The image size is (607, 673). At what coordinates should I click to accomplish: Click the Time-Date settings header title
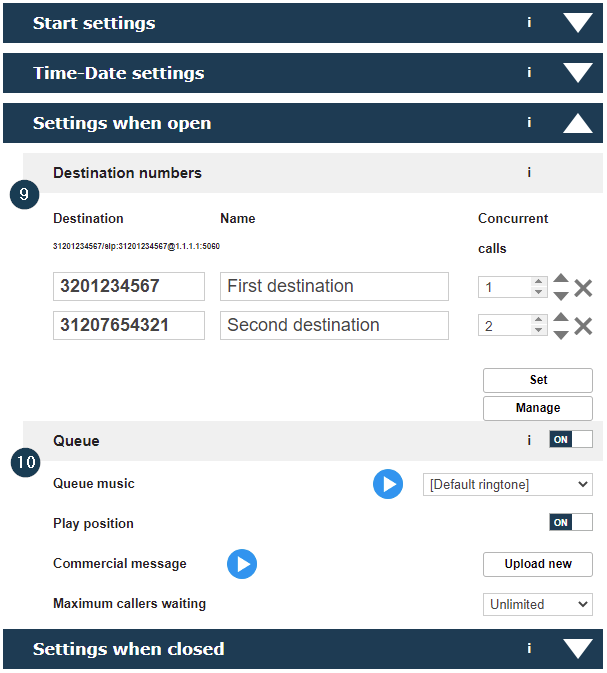(x=118, y=73)
